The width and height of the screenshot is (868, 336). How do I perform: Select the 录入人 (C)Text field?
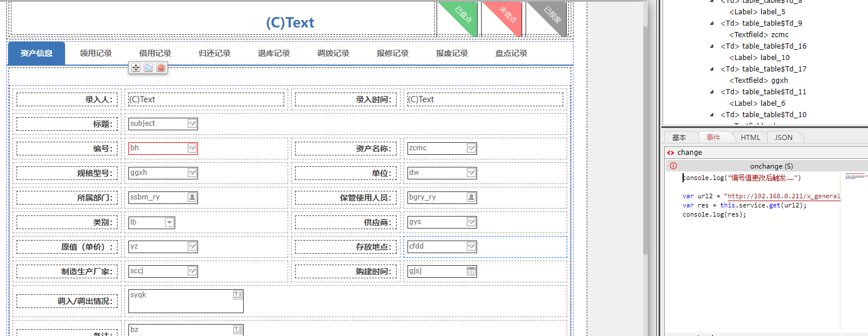(x=206, y=99)
